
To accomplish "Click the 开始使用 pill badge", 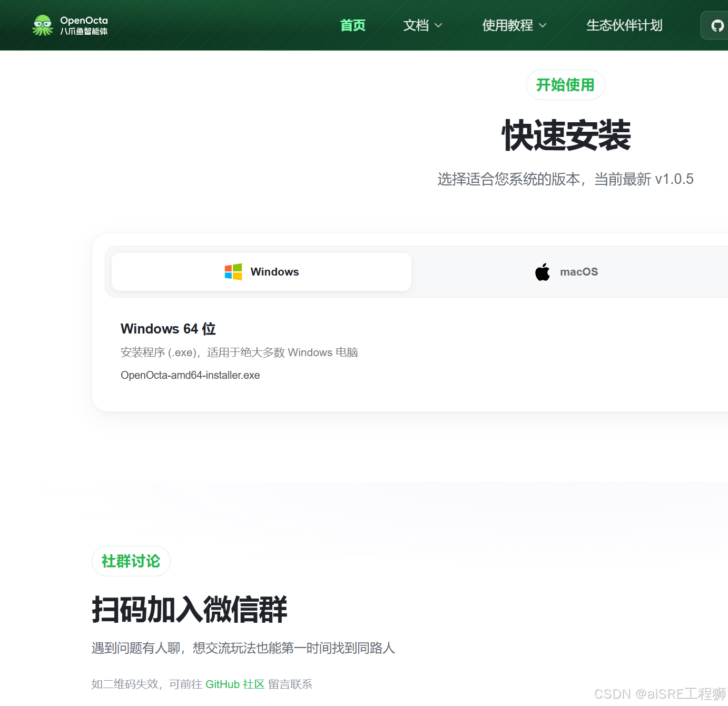I will pos(565,85).
